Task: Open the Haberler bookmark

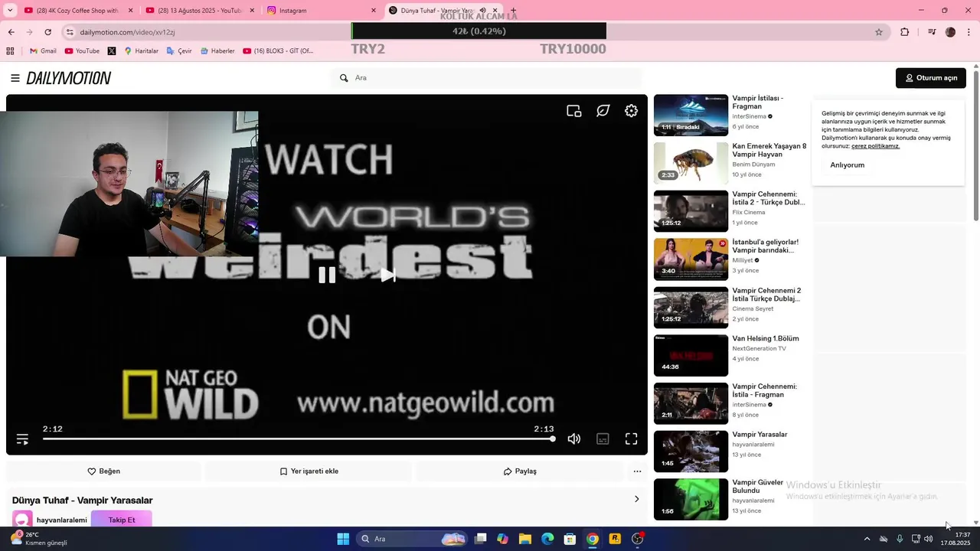Action: click(x=217, y=51)
